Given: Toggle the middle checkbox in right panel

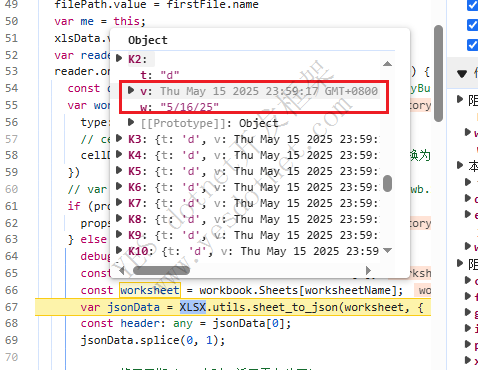Looking at the screenshot, I should click(x=473, y=25).
